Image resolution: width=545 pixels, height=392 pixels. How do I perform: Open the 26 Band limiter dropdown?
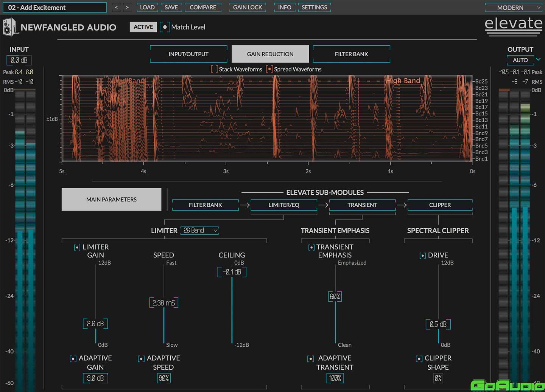(x=200, y=230)
